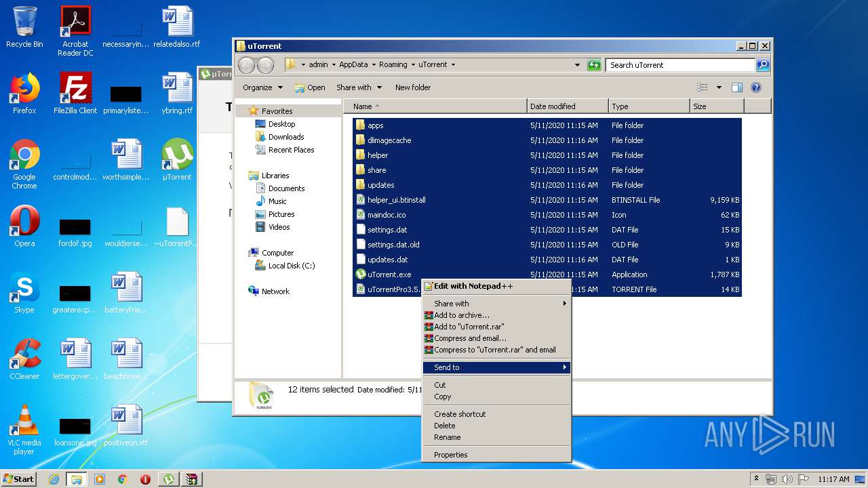
Task: Click Internet Explorer taskbar icon
Action: click(x=54, y=479)
